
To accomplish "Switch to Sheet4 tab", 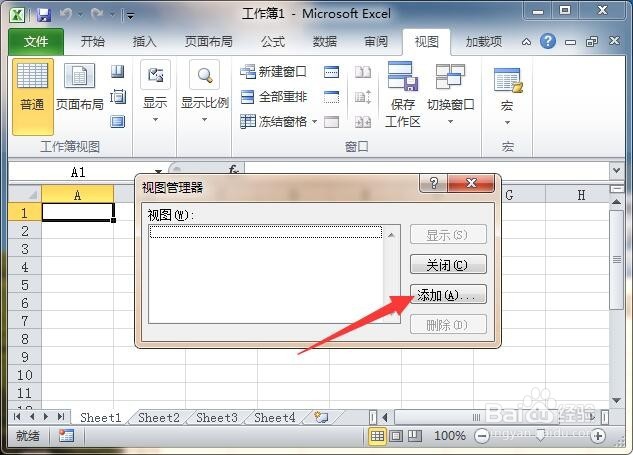I will (275, 417).
